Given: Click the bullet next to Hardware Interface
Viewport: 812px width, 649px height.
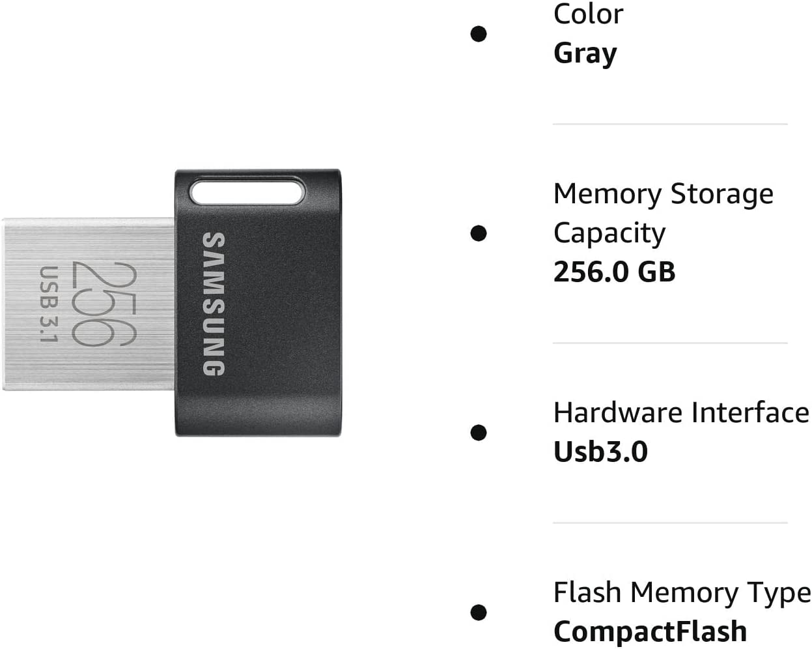Looking at the screenshot, I should pyautogui.click(x=479, y=433).
